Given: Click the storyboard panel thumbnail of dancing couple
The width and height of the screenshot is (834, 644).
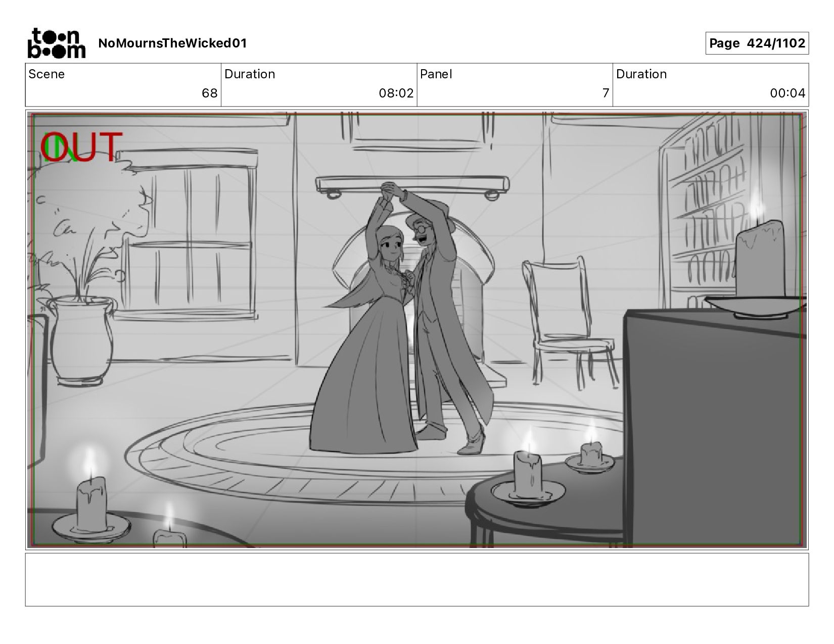Looking at the screenshot, I should click(417, 329).
